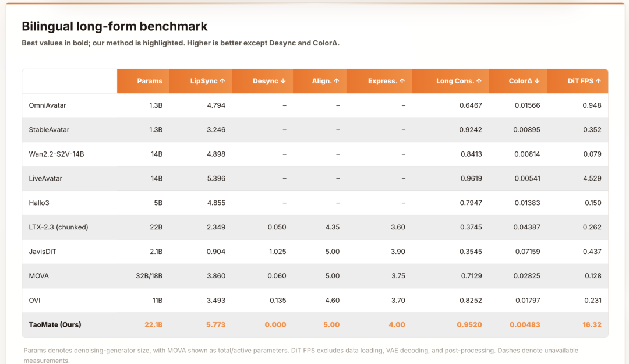This screenshot has height=364, width=629.
Task: Select the Wan2.2-S2V-14B row name
Action: coord(56,154)
